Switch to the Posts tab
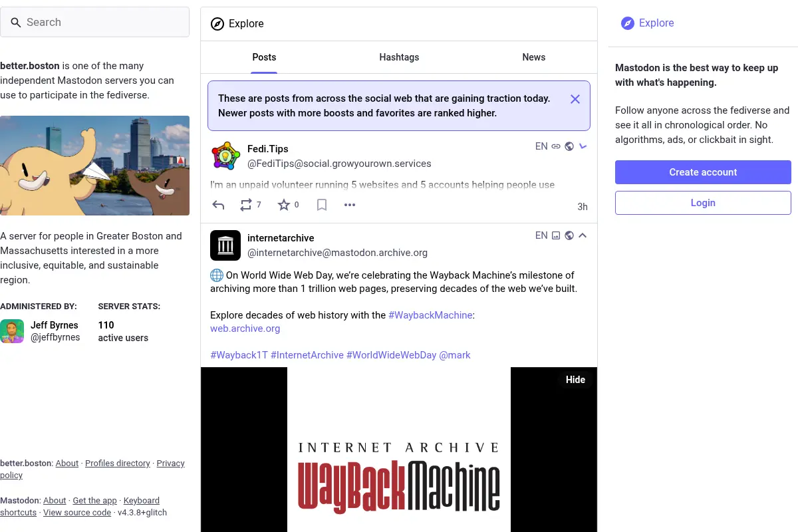The width and height of the screenshot is (798, 532). click(264, 57)
